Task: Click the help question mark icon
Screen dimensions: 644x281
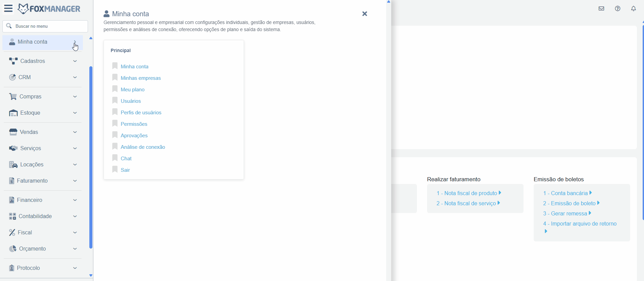Action: coord(617,9)
